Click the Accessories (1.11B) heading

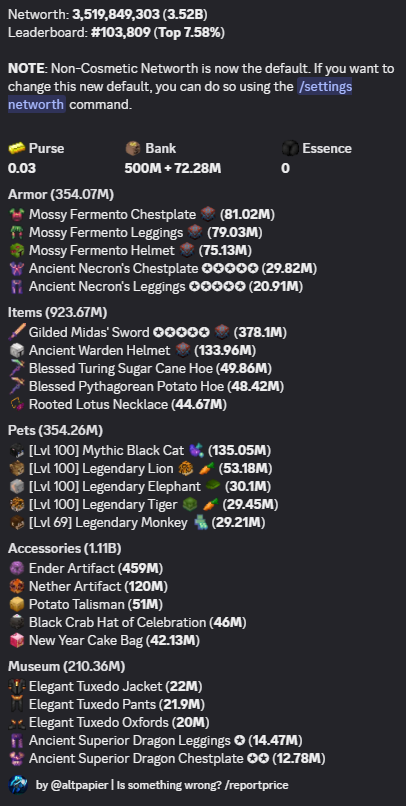(64, 548)
